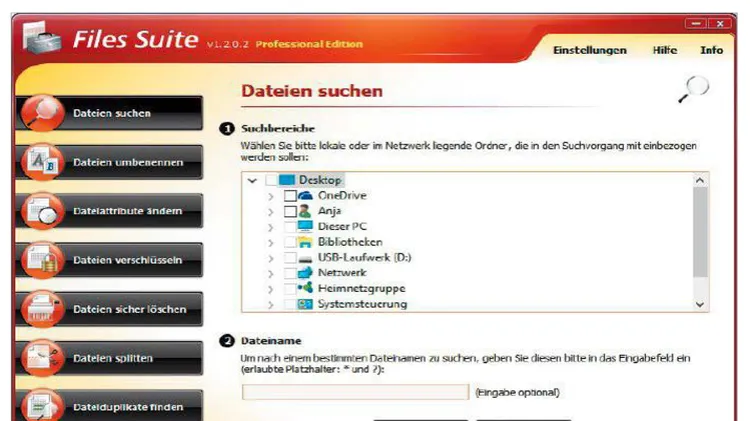Open the Dateien sicher löschen section
Viewport: 750px width, 421px height.
(110, 309)
